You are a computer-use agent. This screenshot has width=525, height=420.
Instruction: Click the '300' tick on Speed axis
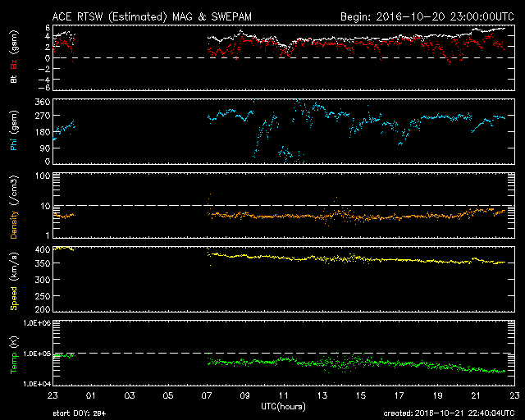point(43,280)
